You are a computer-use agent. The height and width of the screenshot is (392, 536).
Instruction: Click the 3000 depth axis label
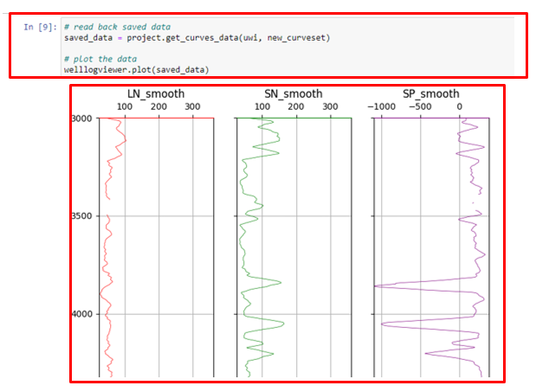82,119
